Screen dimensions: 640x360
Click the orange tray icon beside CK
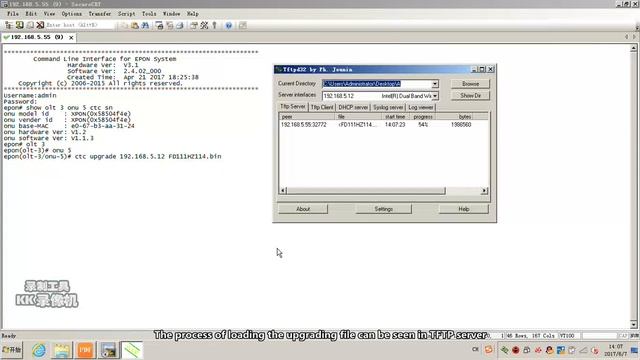pos(489,349)
